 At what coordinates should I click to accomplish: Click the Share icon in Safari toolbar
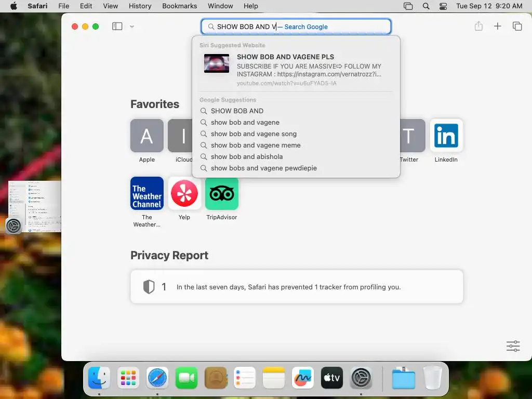click(x=478, y=26)
